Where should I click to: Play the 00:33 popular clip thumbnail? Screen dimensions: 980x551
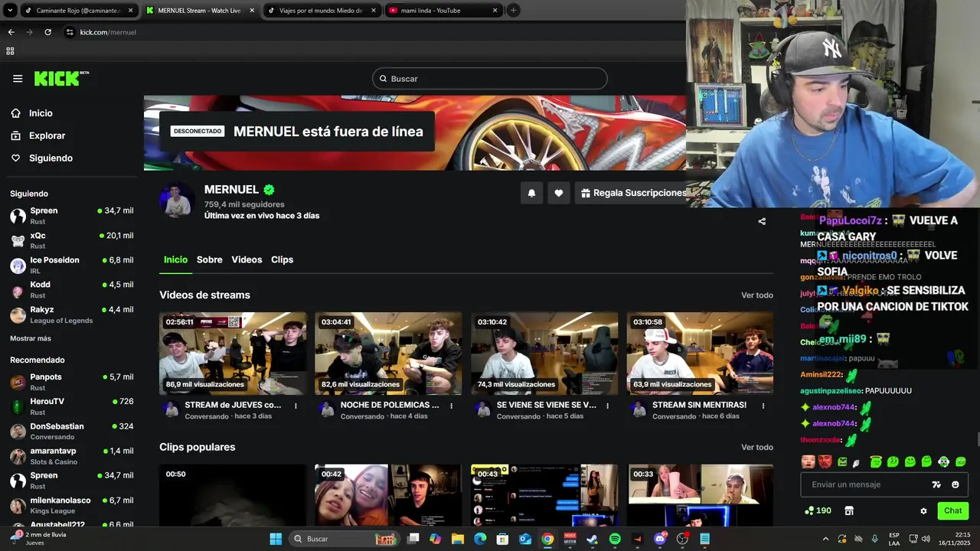coord(700,494)
